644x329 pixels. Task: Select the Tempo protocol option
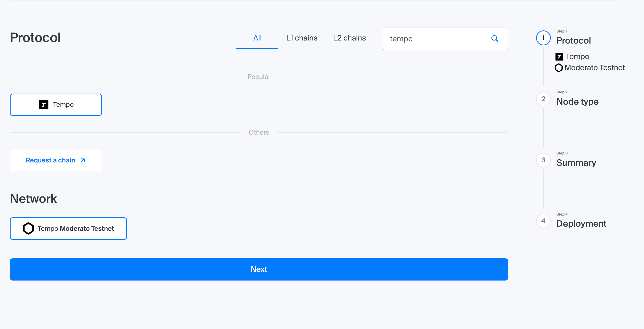click(x=56, y=105)
